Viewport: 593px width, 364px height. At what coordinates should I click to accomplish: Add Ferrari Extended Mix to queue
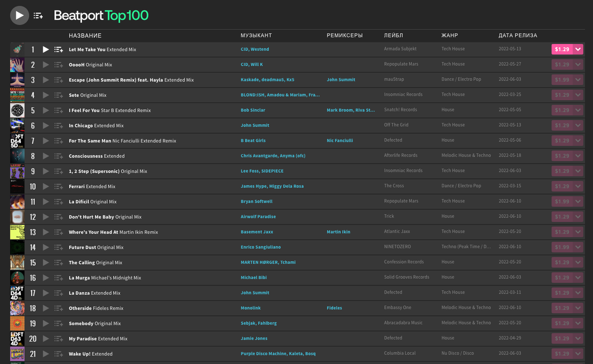tap(59, 187)
